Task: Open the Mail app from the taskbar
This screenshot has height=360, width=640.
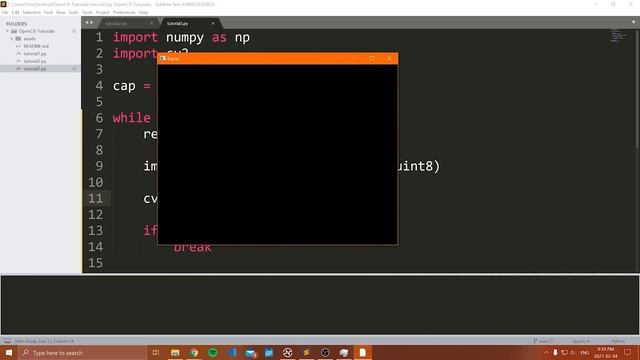Action: 250,353
